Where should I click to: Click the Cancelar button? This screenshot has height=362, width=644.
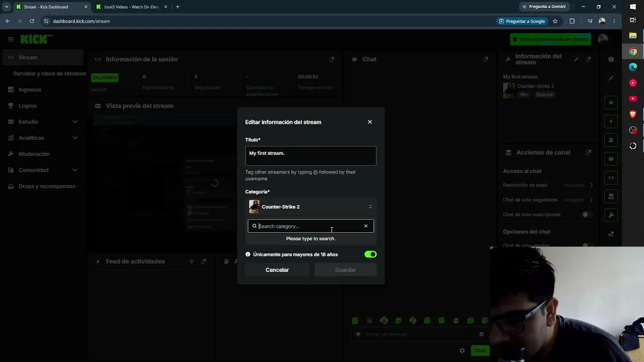tap(277, 270)
